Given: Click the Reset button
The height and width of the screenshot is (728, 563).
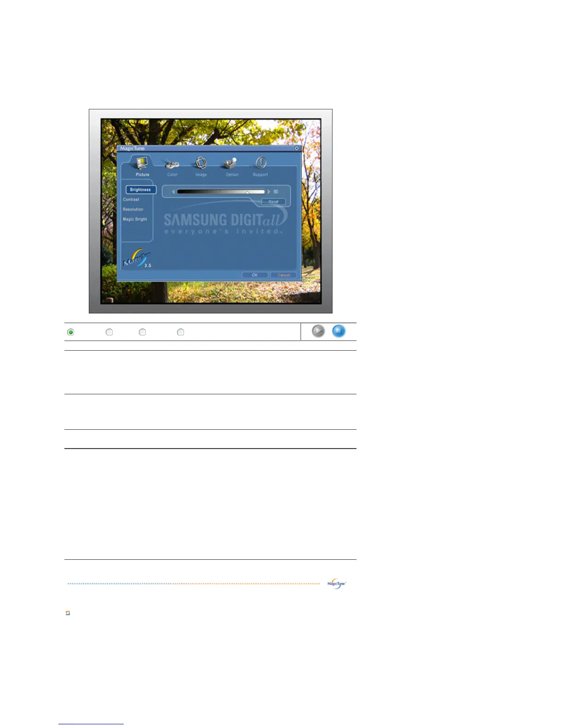Looking at the screenshot, I should click(x=274, y=202).
